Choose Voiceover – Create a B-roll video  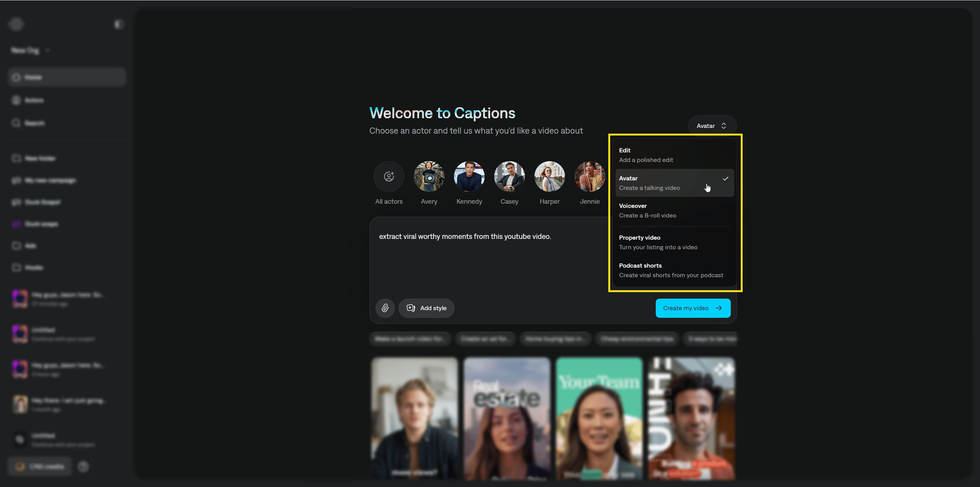675,211
